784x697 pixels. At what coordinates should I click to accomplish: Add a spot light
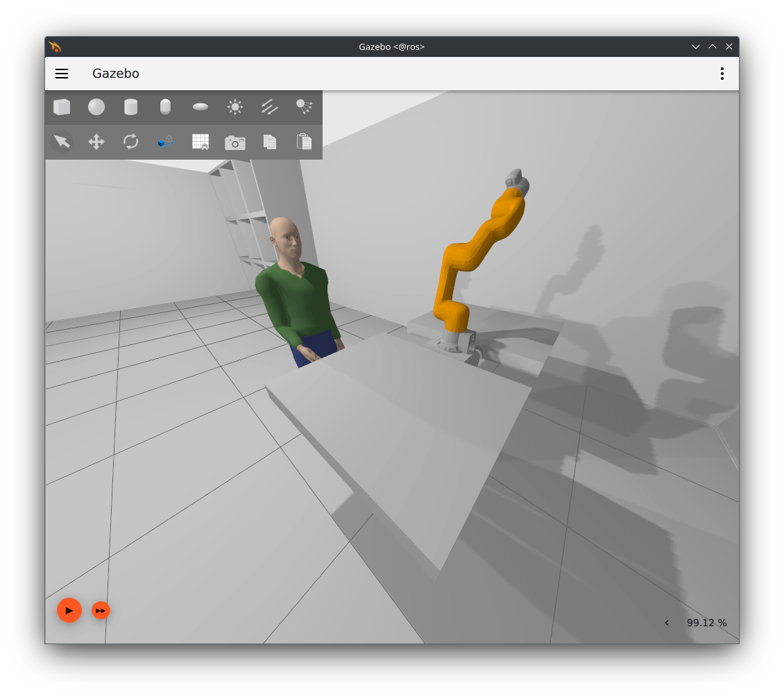tap(304, 107)
